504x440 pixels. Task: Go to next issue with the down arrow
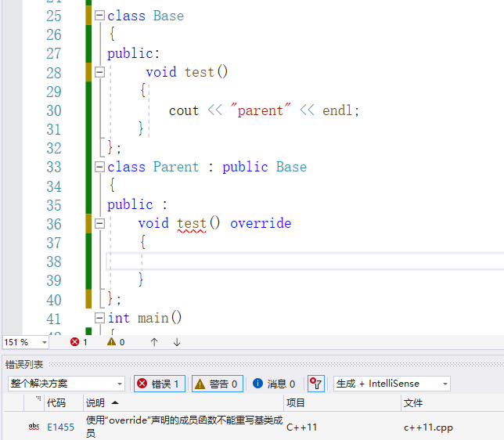click(177, 342)
